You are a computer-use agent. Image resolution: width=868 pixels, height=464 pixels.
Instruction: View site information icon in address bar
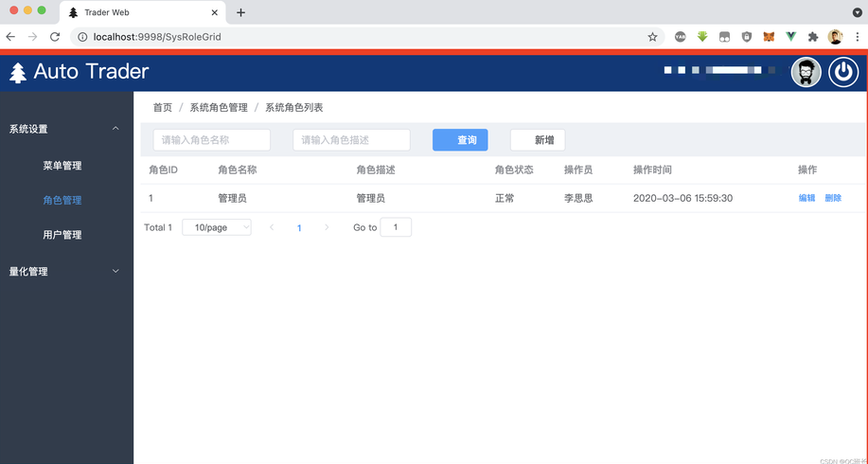pos(82,37)
